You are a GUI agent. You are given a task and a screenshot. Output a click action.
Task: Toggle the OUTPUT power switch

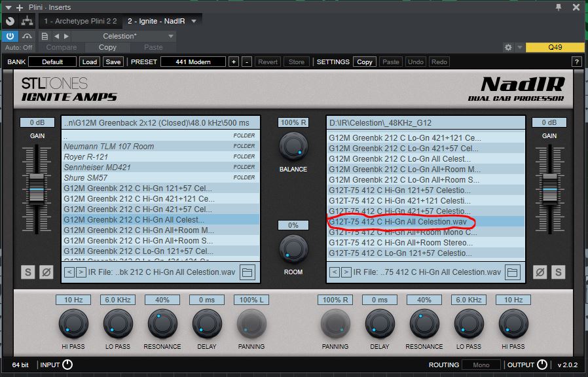click(x=542, y=365)
